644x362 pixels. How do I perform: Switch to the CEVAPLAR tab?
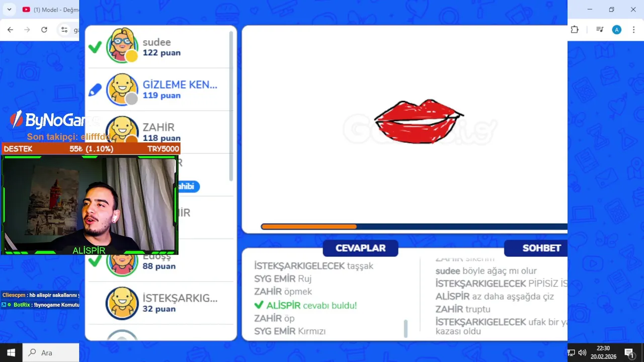click(x=360, y=248)
